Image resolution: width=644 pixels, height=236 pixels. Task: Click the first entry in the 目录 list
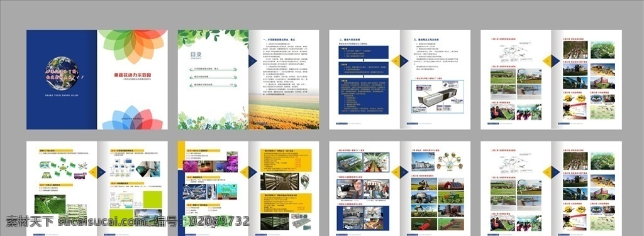(213, 69)
